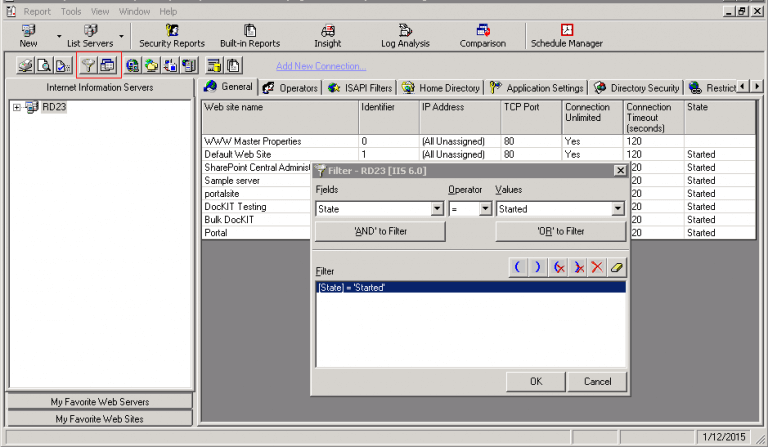Close the Filter dialog with the X button
768x447 pixels.
pos(620,170)
